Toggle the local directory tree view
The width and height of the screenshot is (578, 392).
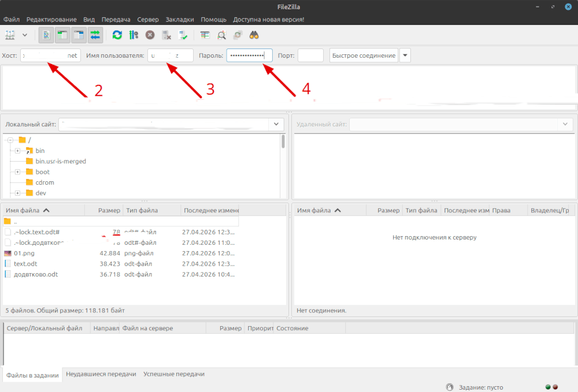pos(62,35)
